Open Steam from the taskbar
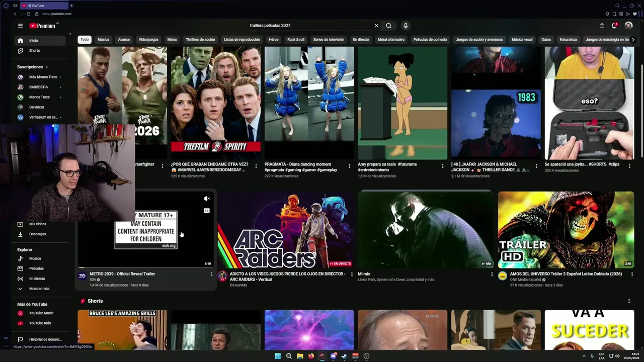The image size is (644, 362). 344,356
